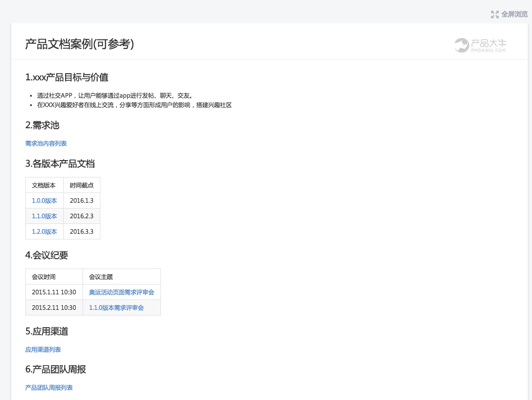Click the 产品大牛 logo
The width and height of the screenshot is (532, 400).
click(480, 45)
